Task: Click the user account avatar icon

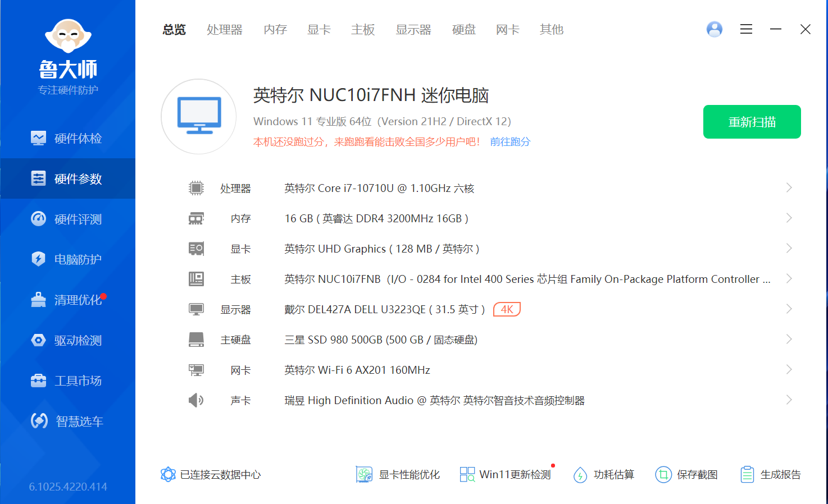Action: click(x=715, y=29)
